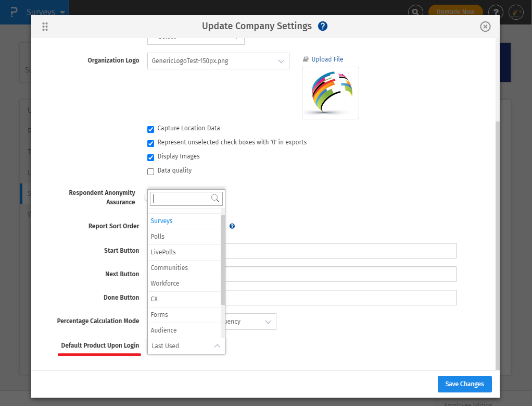The width and height of the screenshot is (532, 406).
Task: Click the Upgrade Now button
Action: [x=455, y=11]
